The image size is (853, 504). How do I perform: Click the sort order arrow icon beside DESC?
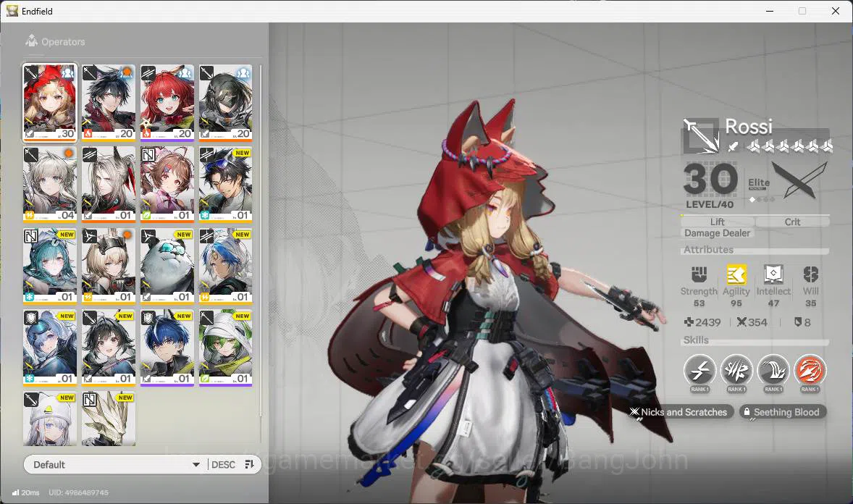click(250, 464)
